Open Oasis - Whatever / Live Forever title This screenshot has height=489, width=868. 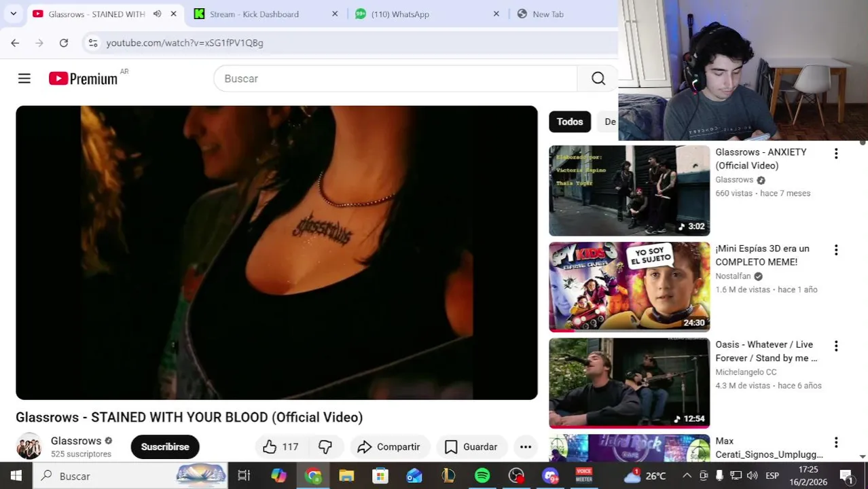(x=766, y=351)
